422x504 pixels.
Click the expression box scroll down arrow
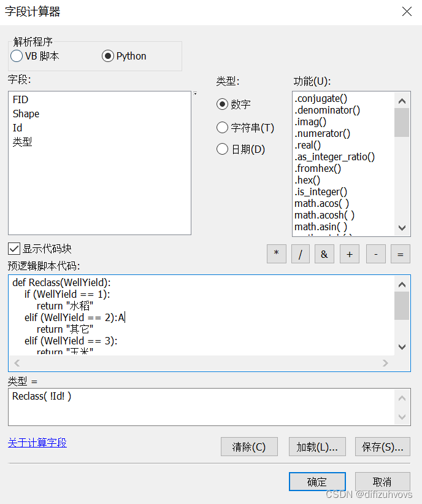click(402, 417)
